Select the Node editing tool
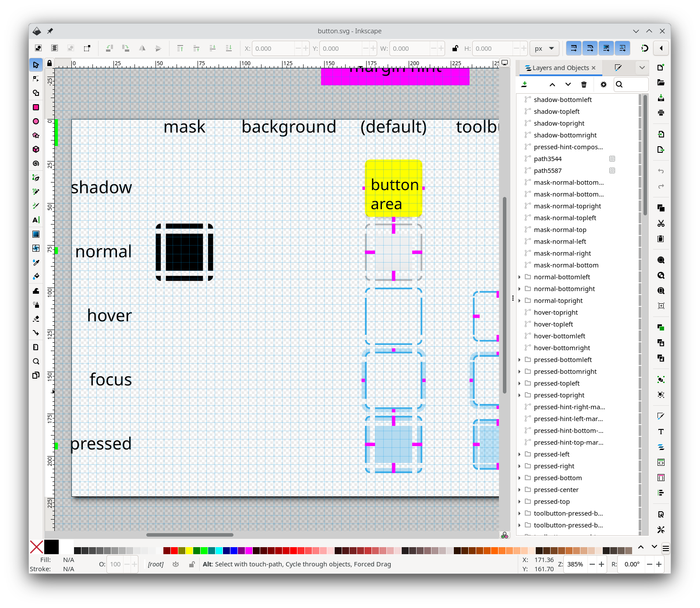The width and height of the screenshot is (700, 608). click(x=36, y=79)
